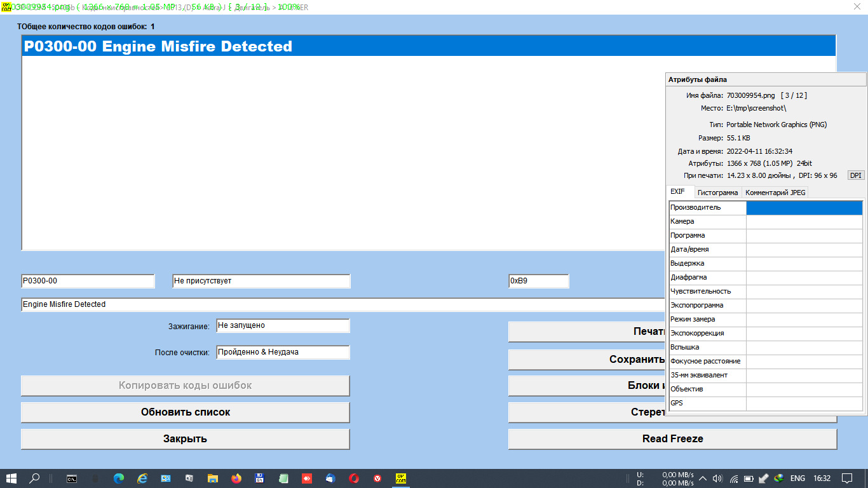Open the clock showing 16:32
Image resolution: width=868 pixels, height=488 pixels.
(x=822, y=478)
